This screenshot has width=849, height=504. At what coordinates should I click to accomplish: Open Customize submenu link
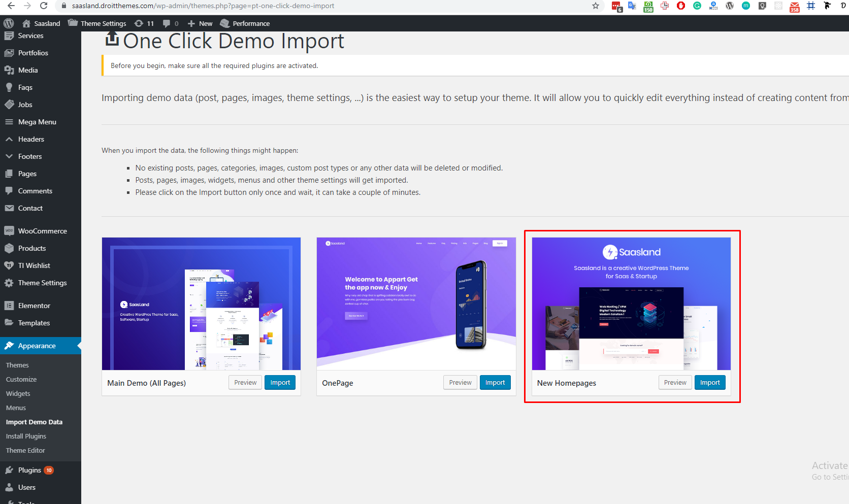[21, 379]
